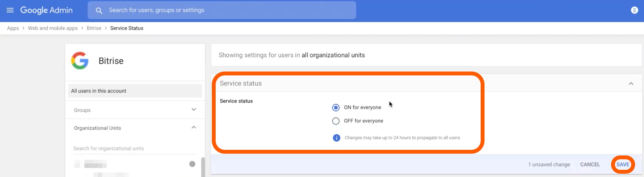Focus the search for users field
Image resolution: width=644 pixels, height=177 pixels.
pos(222,10)
